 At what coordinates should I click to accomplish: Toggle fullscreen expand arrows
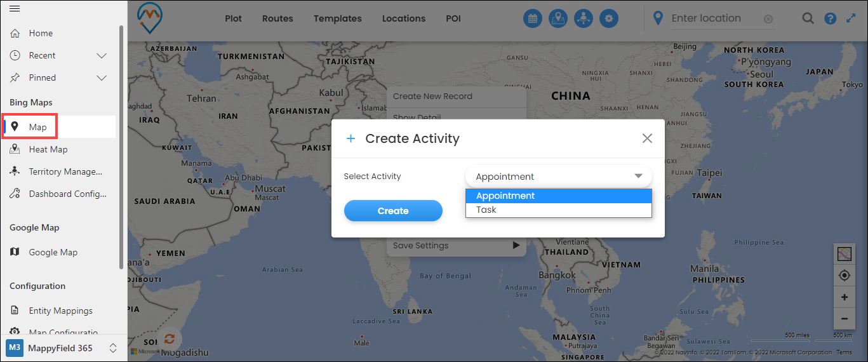(851, 18)
